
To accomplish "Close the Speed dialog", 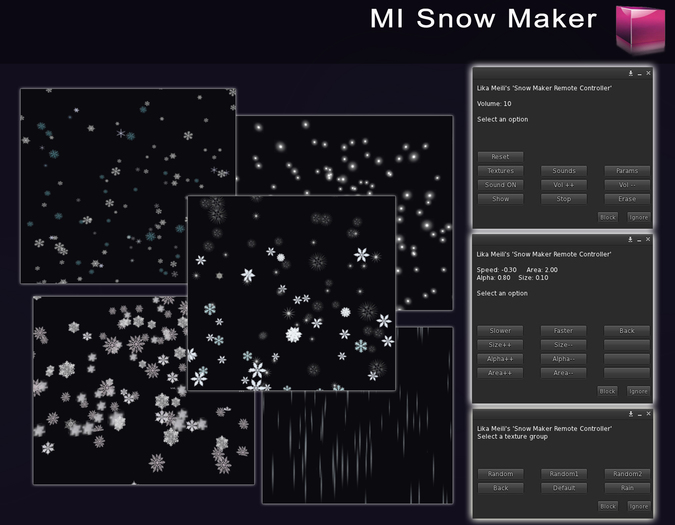I will [x=648, y=239].
